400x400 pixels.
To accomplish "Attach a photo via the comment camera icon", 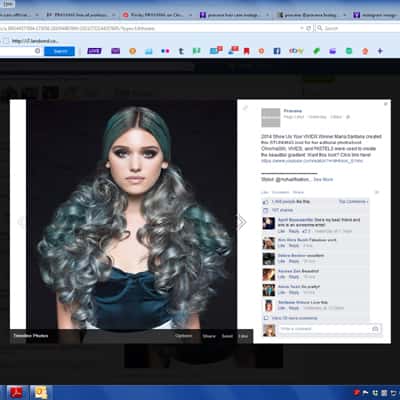I will [375, 329].
